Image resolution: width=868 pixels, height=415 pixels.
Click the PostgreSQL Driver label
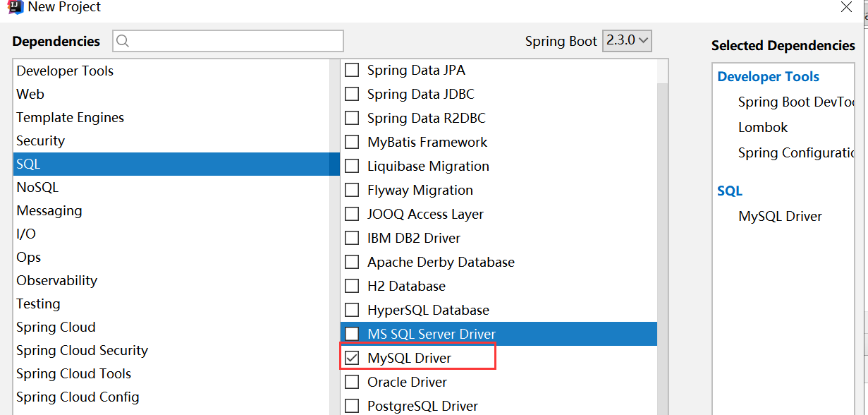422,406
